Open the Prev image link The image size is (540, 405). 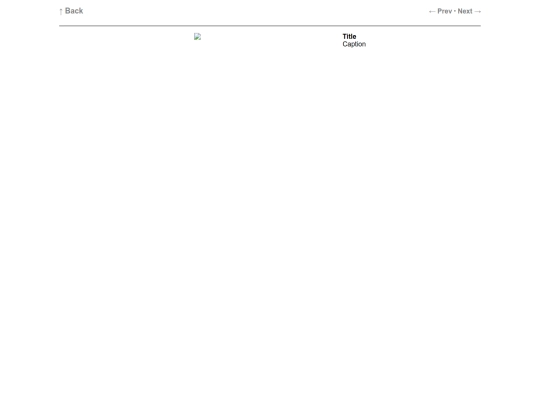pyautogui.click(x=440, y=11)
